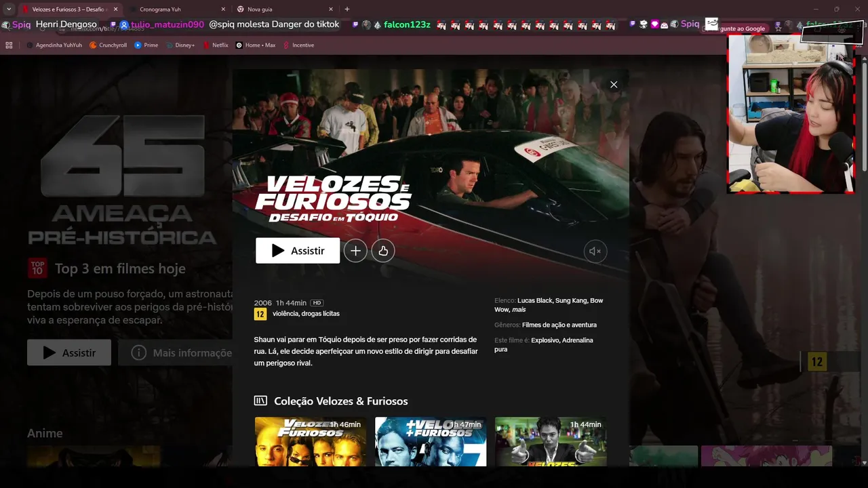Open the 'Filmes de ação e aventura' genre
868x488 pixels.
(559, 325)
